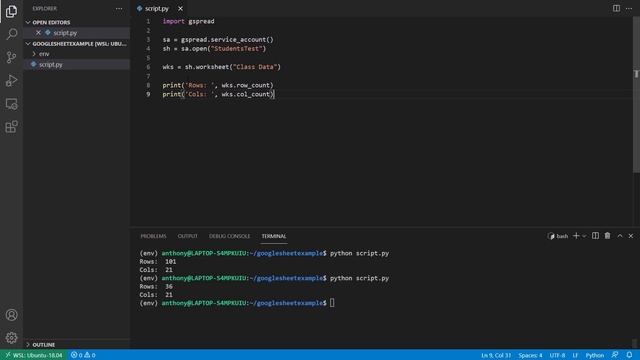The width and height of the screenshot is (640, 360).
Task: Open the Extensions view icon
Action: [11, 127]
